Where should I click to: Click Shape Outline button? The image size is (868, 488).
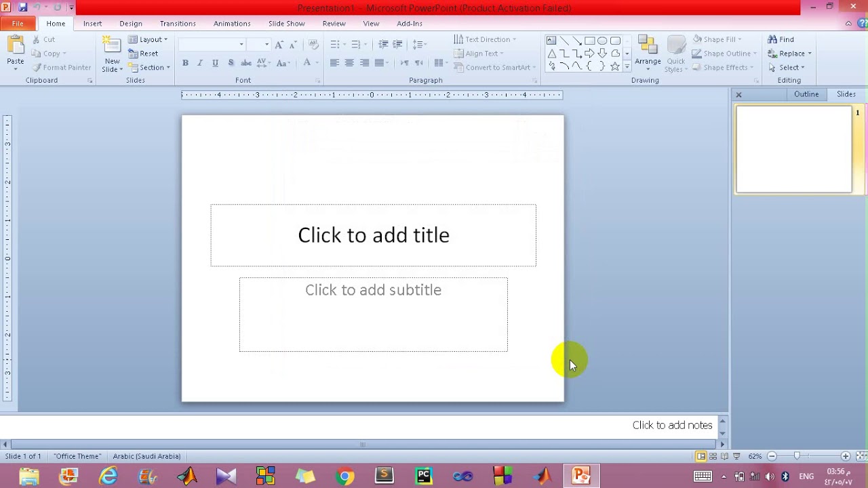point(724,54)
